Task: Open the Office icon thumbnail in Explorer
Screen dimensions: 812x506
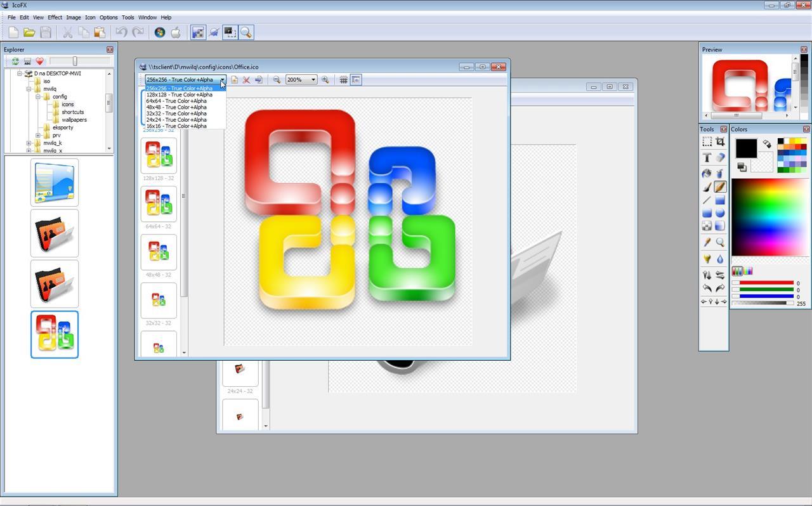Action: point(55,334)
